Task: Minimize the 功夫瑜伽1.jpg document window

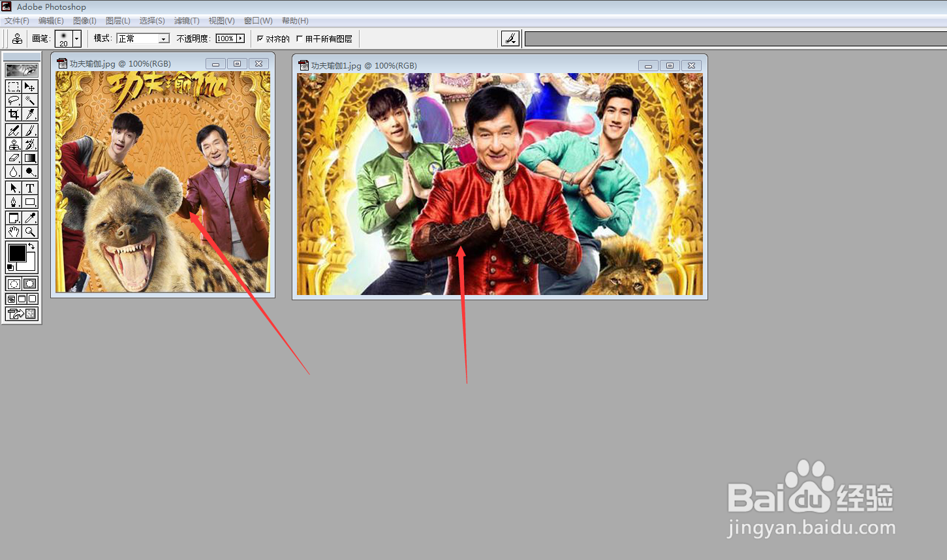Action: [x=648, y=66]
